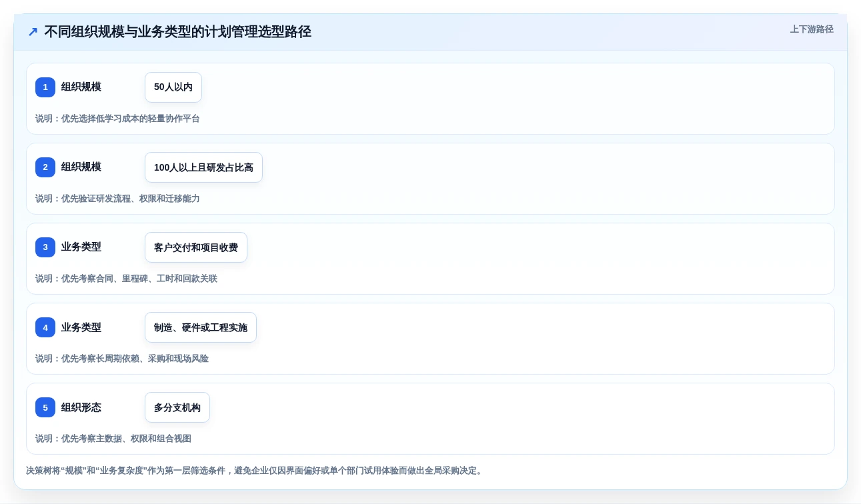Click the arrow icon beside the title

coord(33,32)
